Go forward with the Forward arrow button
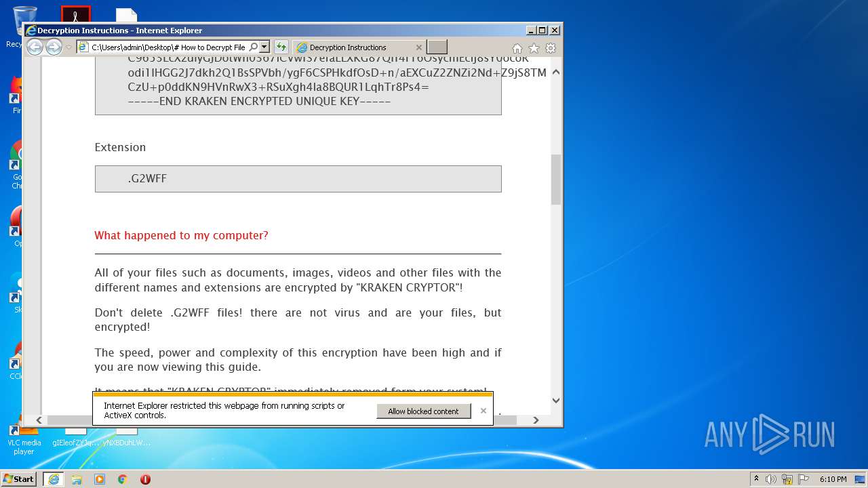868x488 pixels. pos(54,47)
